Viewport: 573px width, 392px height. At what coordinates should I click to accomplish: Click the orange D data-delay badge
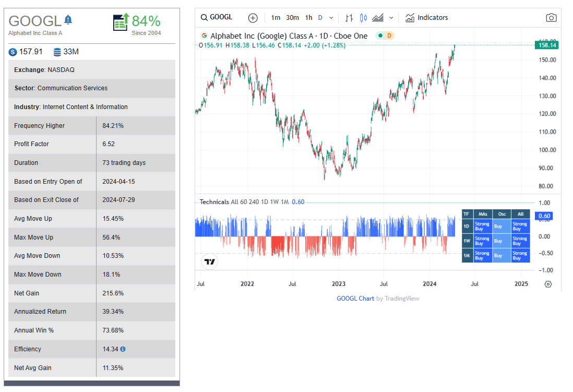pos(389,35)
